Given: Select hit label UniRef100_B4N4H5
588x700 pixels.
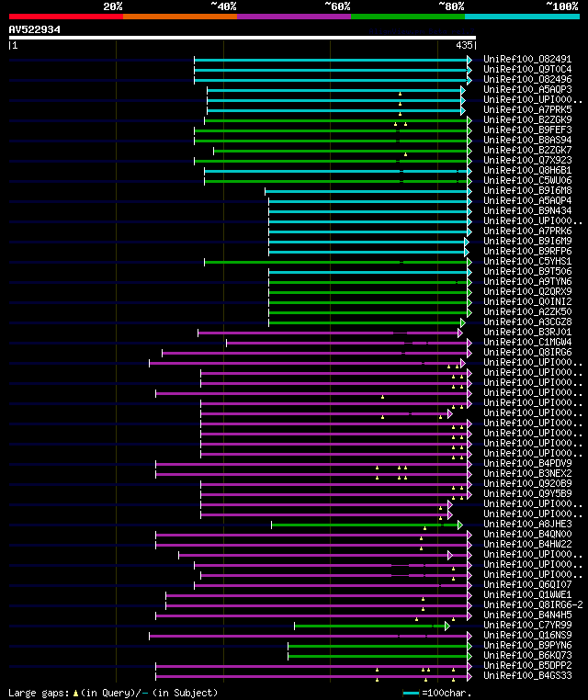Looking at the screenshot, I should pyautogui.click(x=527, y=615).
